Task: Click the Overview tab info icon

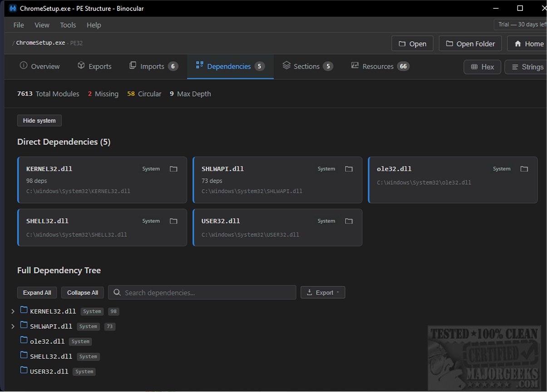Action: click(24, 66)
